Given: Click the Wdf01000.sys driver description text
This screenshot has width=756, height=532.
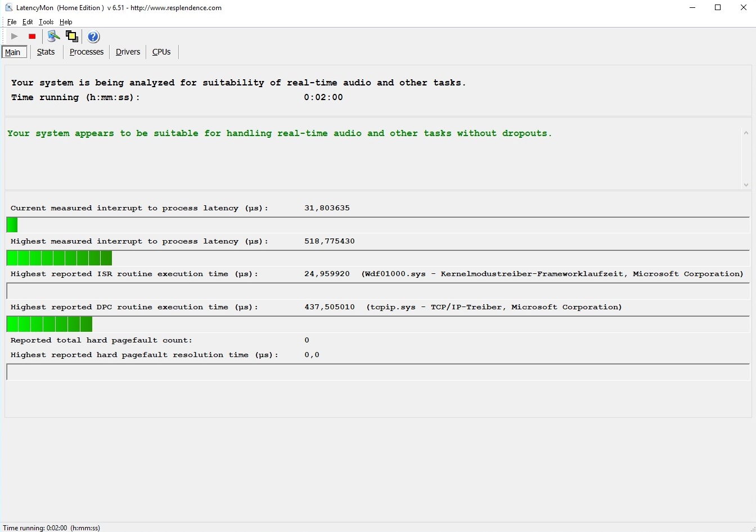Looking at the screenshot, I should (552, 274).
